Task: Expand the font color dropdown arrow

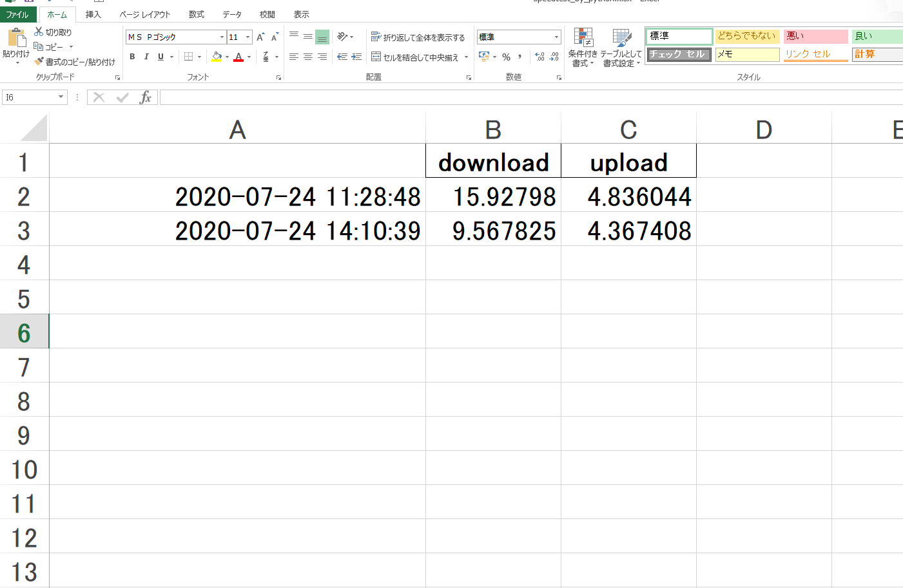Action: pyautogui.click(x=249, y=57)
